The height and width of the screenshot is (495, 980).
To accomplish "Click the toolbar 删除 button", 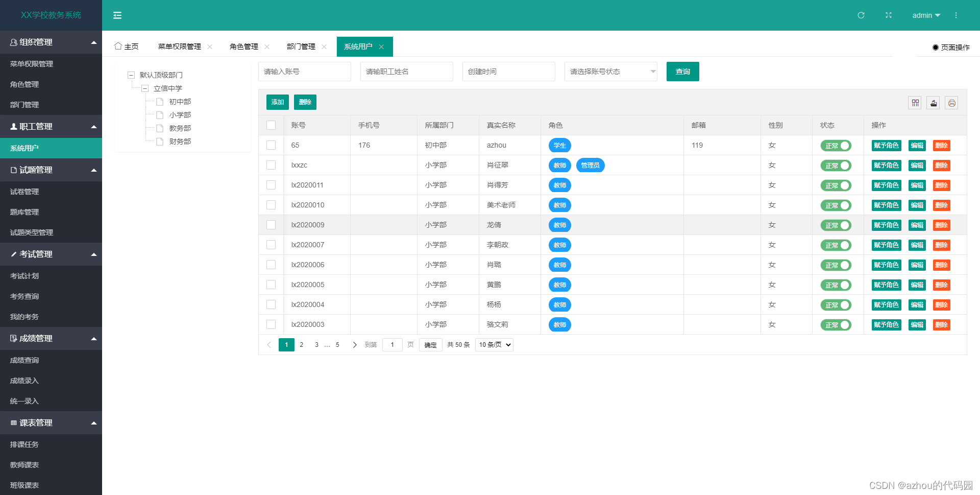I will point(305,102).
